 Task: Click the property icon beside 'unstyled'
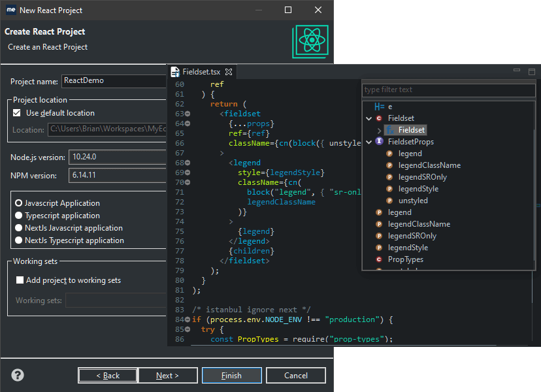pos(389,201)
